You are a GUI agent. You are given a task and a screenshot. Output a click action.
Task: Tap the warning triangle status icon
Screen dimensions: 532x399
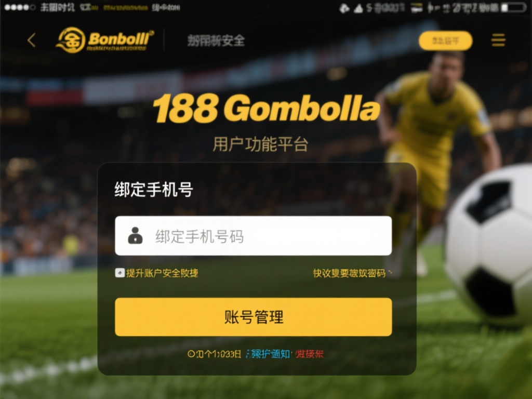358,8
